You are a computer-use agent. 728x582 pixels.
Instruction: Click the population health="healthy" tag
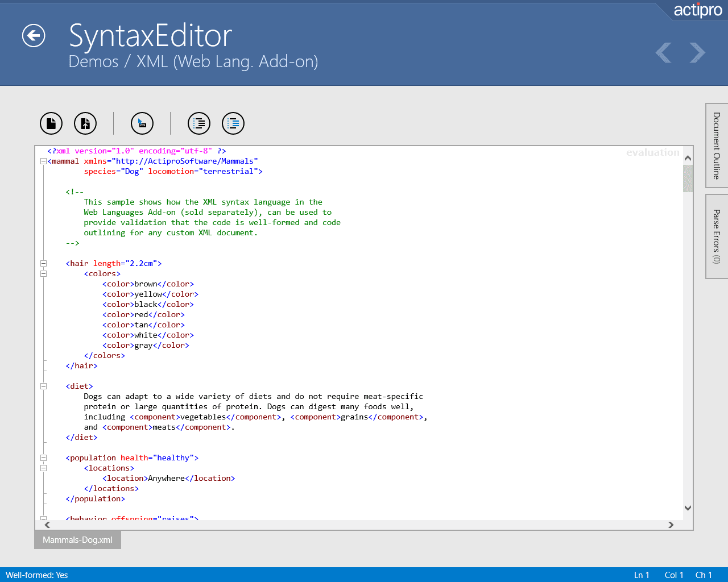[x=132, y=458]
